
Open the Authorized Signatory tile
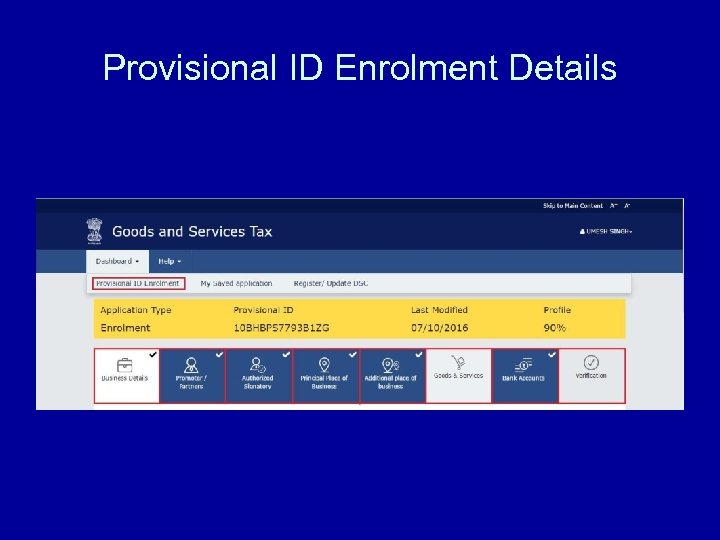pos(259,376)
